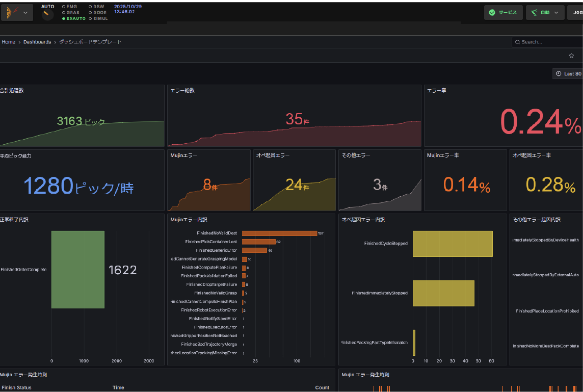Go to Home breadcrumb
Viewport: 583px width, 392px height.
pos(9,42)
